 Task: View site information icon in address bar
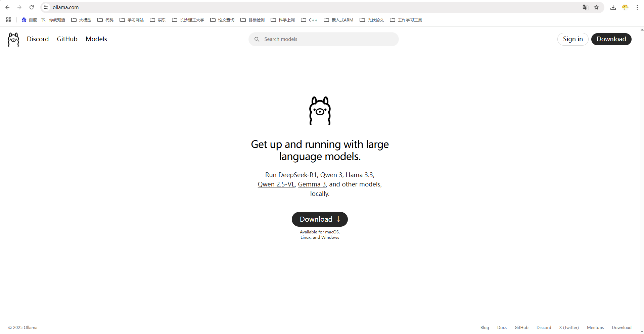[46, 7]
